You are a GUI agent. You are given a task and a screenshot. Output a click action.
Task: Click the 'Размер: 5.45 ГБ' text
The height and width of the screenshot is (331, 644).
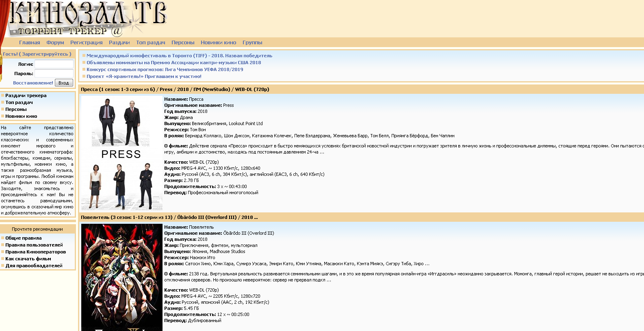(x=182, y=308)
